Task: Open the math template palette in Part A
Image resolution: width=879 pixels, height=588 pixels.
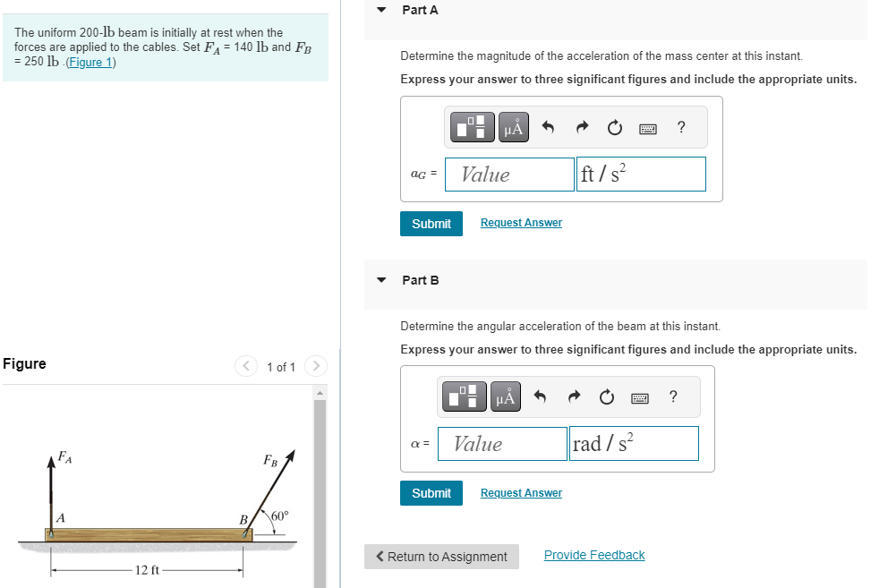Action: [x=472, y=126]
